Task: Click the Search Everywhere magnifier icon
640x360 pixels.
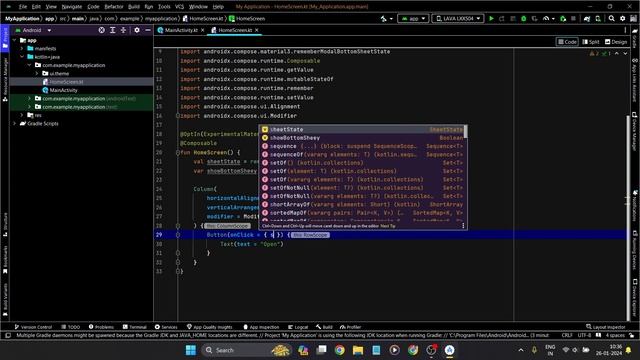Action: (x=611, y=19)
